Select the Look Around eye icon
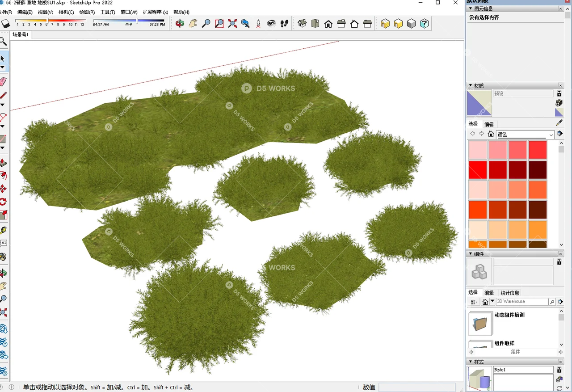 [x=271, y=23]
